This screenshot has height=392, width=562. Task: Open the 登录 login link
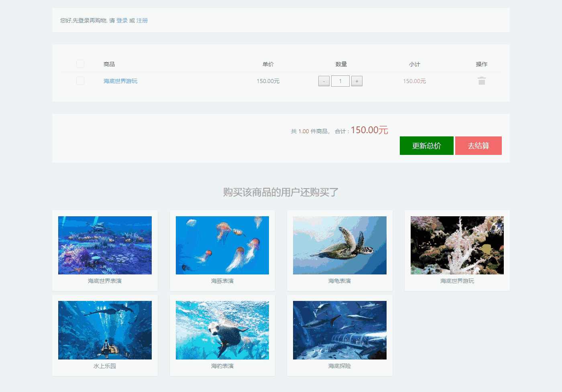pos(122,20)
